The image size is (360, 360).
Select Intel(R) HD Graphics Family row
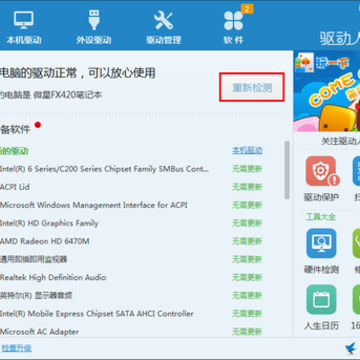coord(131,223)
